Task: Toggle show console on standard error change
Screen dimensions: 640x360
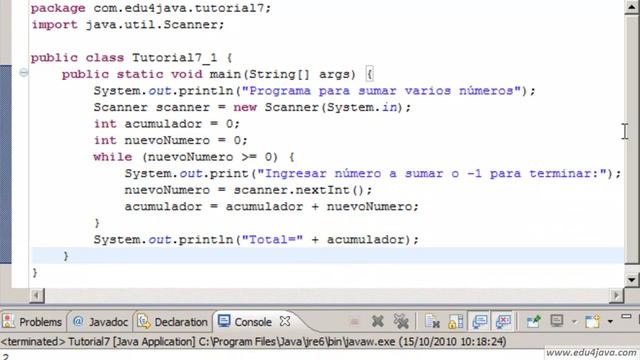Action: [x=504, y=322]
